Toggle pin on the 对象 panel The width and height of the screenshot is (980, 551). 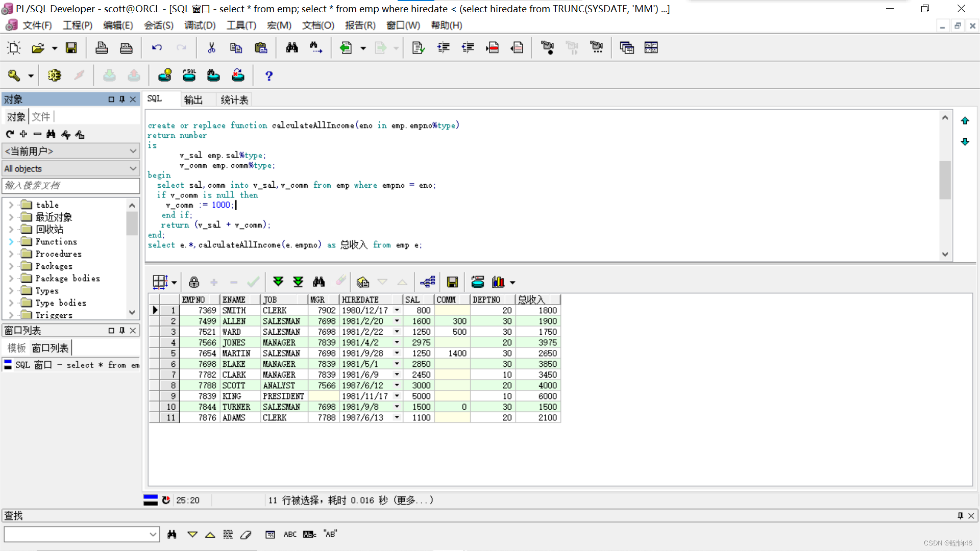coord(122,99)
